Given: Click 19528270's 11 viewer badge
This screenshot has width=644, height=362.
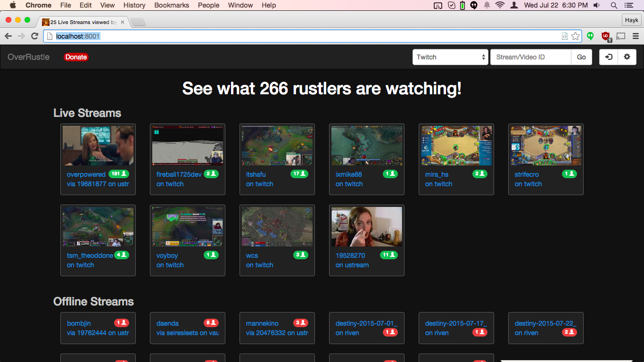Looking at the screenshot, I should click(389, 255).
